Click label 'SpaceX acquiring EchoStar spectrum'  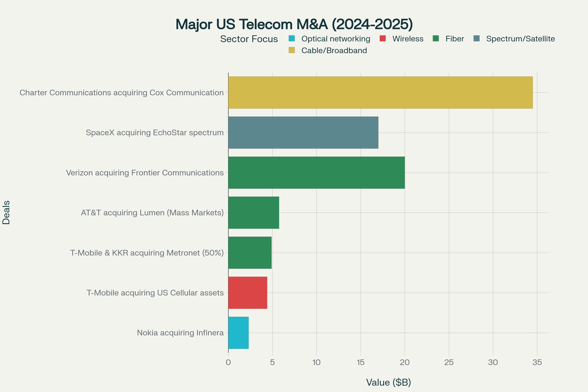155,133
